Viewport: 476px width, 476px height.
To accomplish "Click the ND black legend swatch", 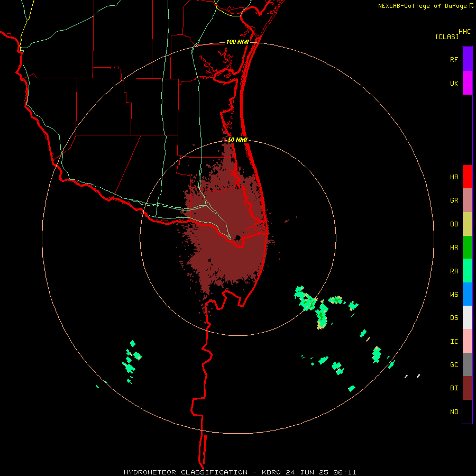I will click(467, 411).
